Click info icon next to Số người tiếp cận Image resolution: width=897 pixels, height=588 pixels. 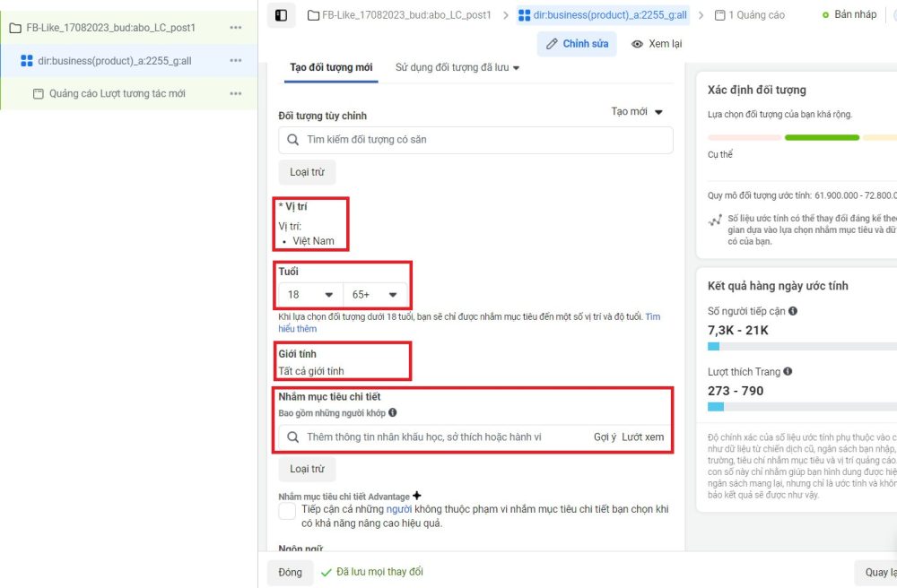coord(793,311)
